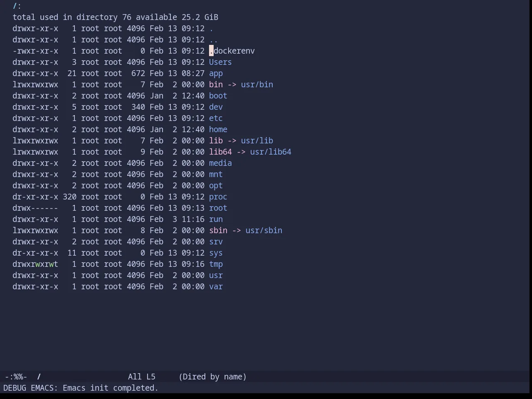
Task: Open the Users directory entry
Action: point(220,62)
